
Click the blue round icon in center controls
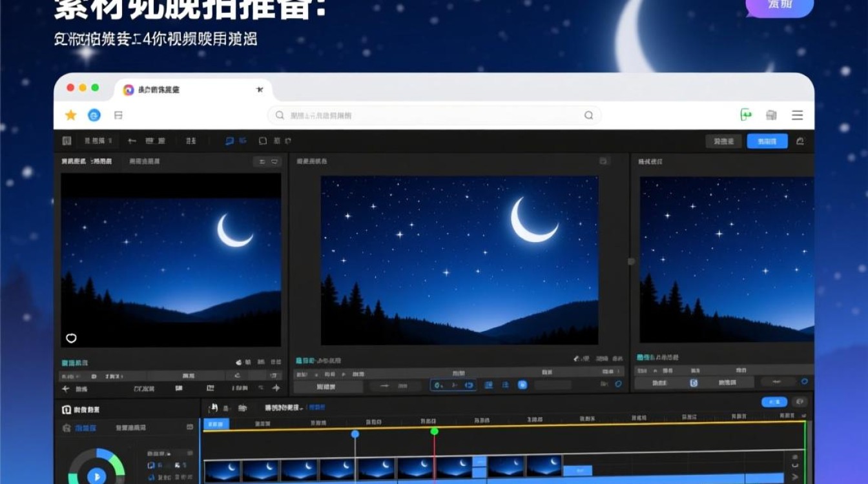pyautogui.click(x=522, y=385)
